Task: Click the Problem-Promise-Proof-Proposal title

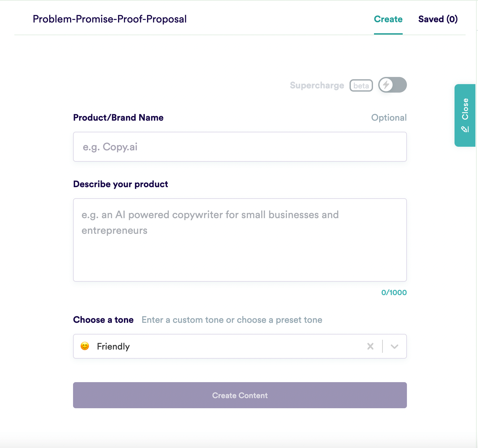Action: 110,19
